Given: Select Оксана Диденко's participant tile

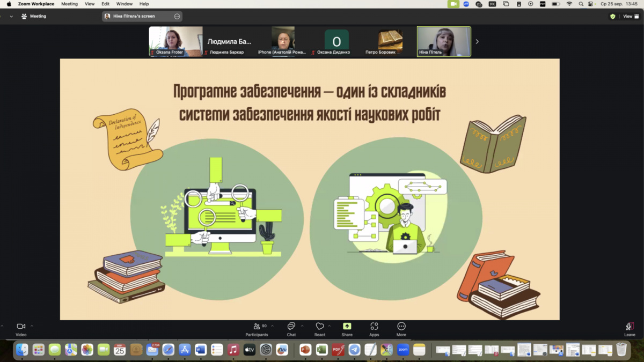Looking at the screenshot, I should point(336,41).
